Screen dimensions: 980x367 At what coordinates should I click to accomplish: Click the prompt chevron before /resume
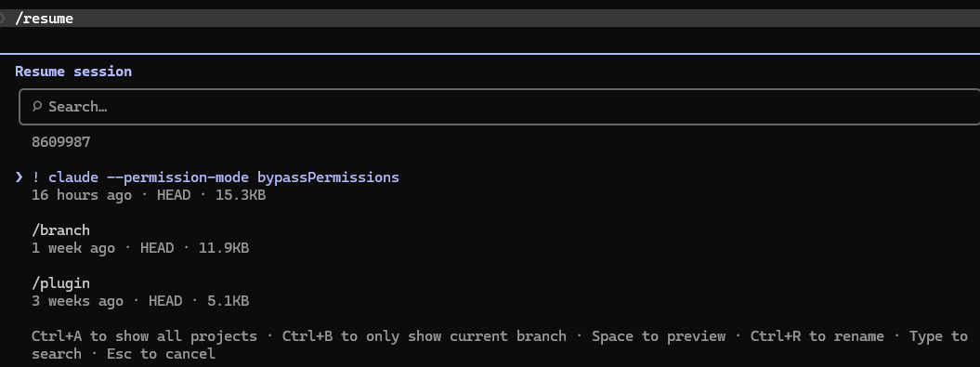(3, 19)
